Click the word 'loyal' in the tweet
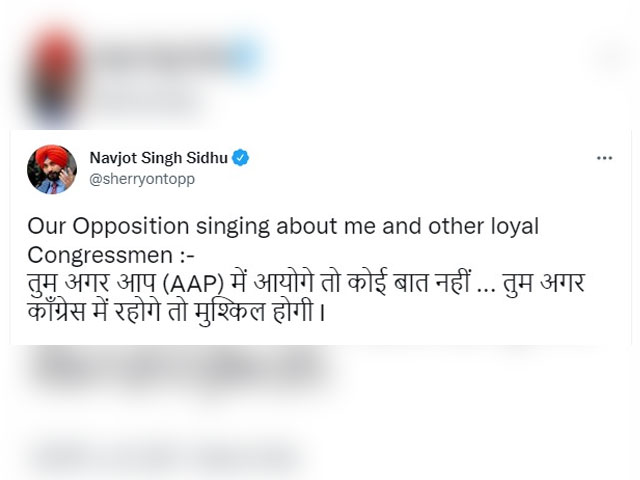 (x=514, y=226)
